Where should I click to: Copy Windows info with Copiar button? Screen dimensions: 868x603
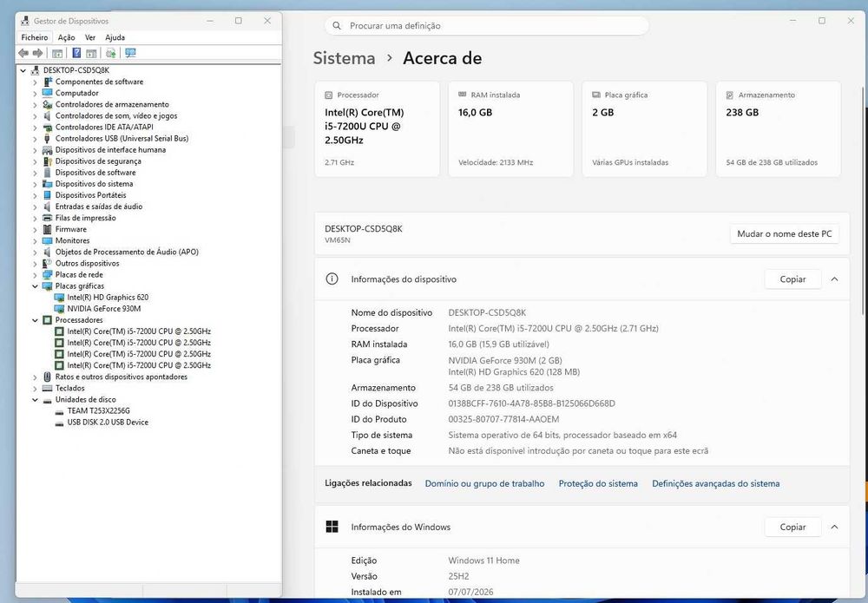click(792, 528)
